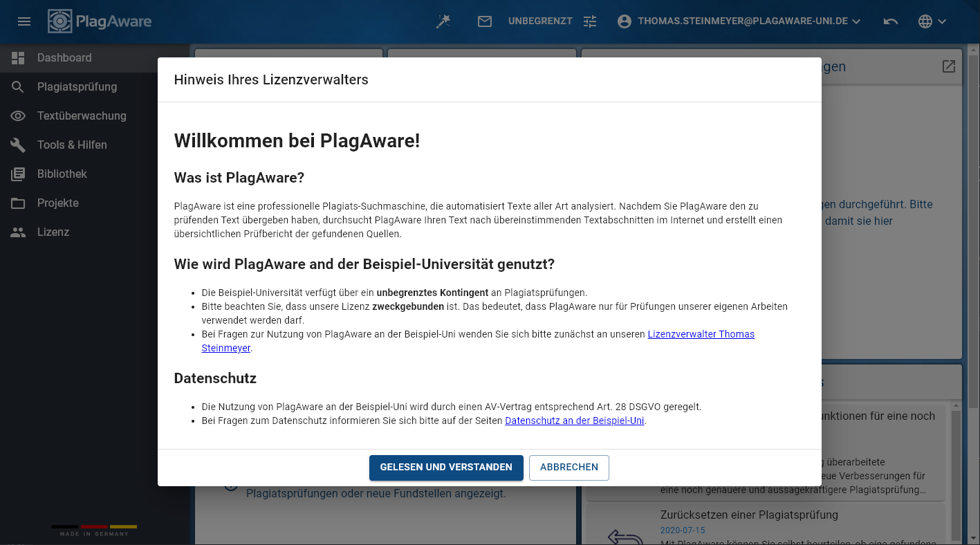
Task: Open the language globe icon
Action: (x=925, y=21)
